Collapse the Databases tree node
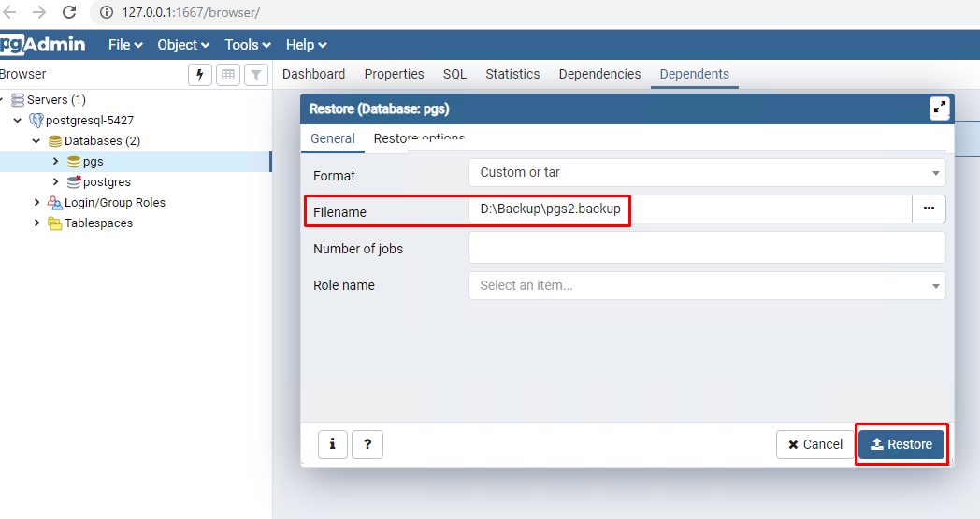980x519 pixels. point(36,141)
